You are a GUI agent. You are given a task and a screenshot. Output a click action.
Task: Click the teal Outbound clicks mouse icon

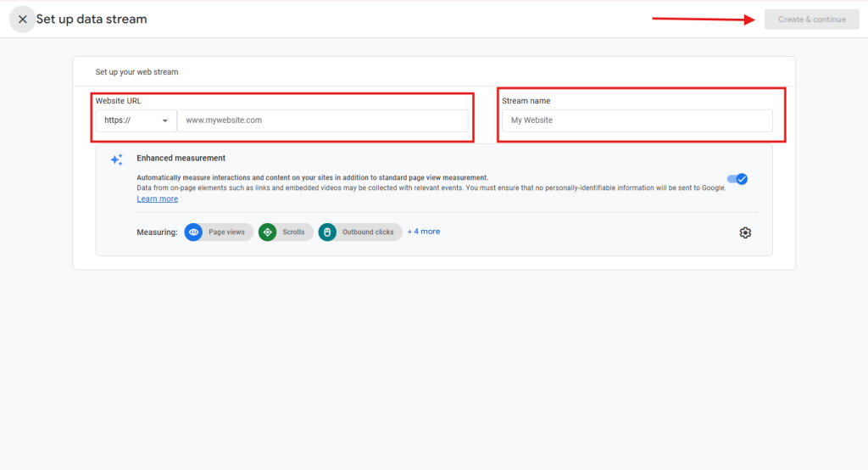[327, 232]
